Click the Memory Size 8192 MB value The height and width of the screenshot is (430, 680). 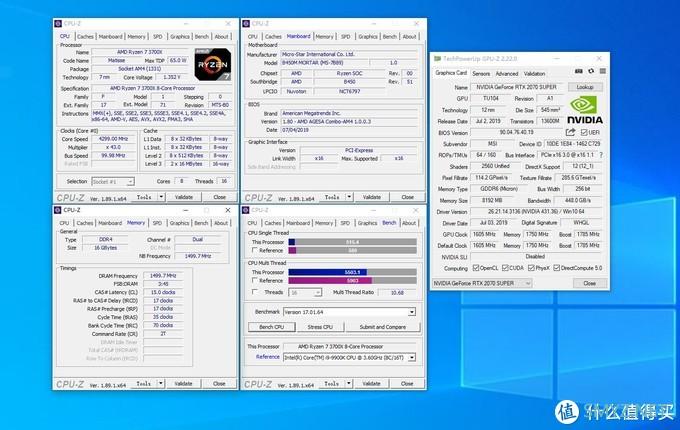tap(492, 200)
